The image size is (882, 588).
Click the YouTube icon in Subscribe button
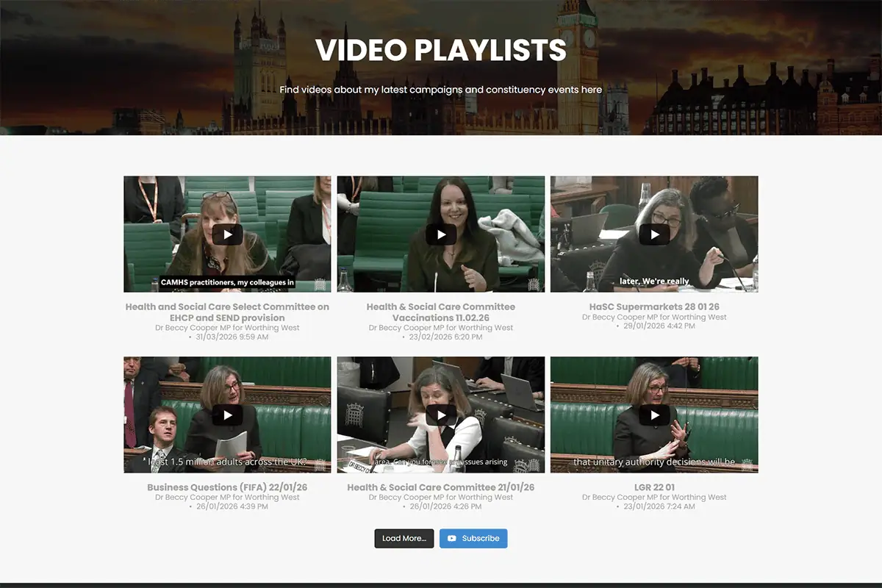452,539
